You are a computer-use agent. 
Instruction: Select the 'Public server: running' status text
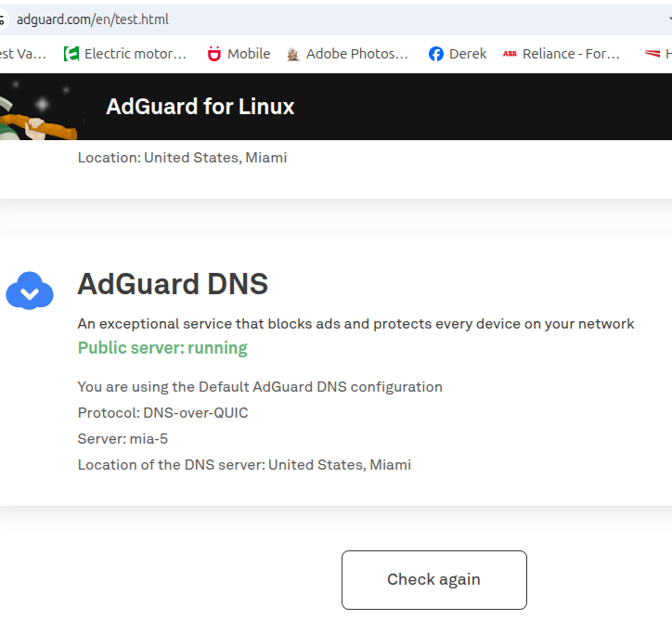[x=162, y=348]
